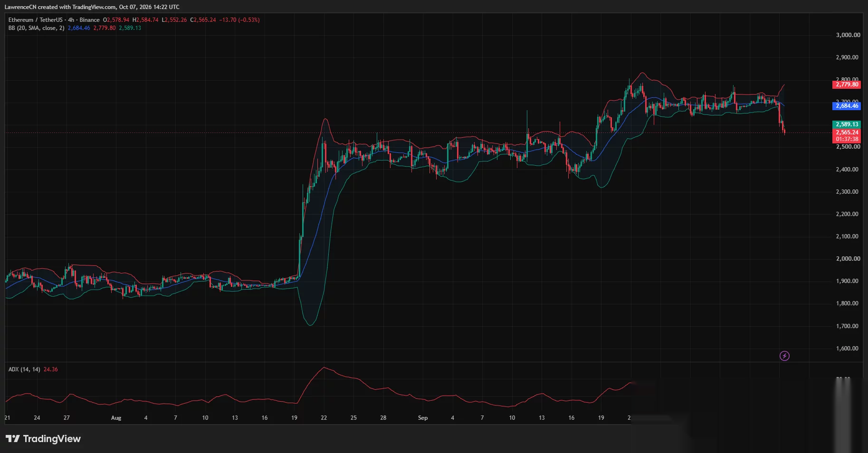Click the change value -13.70 (-0.53%)
868x453 pixels.
[239, 20]
